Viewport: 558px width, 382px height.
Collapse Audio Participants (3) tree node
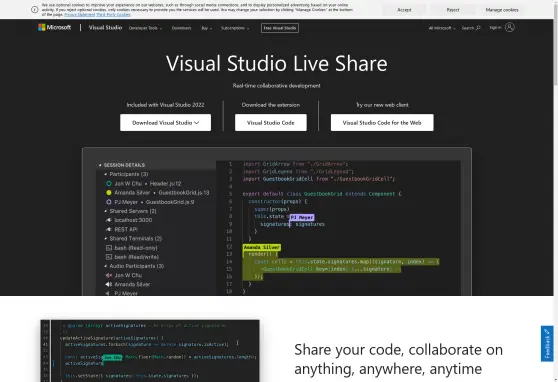[106, 266]
